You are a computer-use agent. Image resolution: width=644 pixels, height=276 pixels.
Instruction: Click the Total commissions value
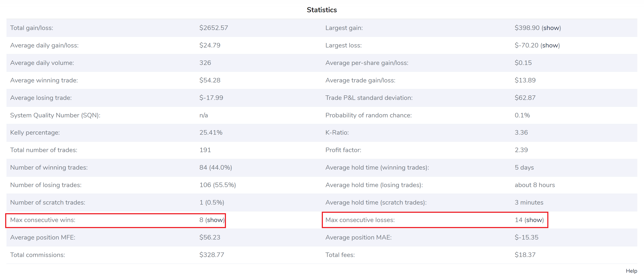pyautogui.click(x=212, y=255)
